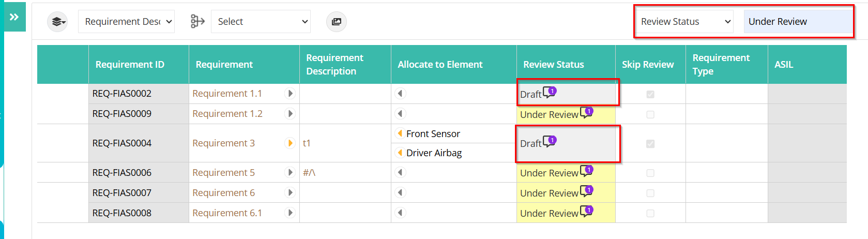Click the layers icon in toolbar

click(58, 22)
